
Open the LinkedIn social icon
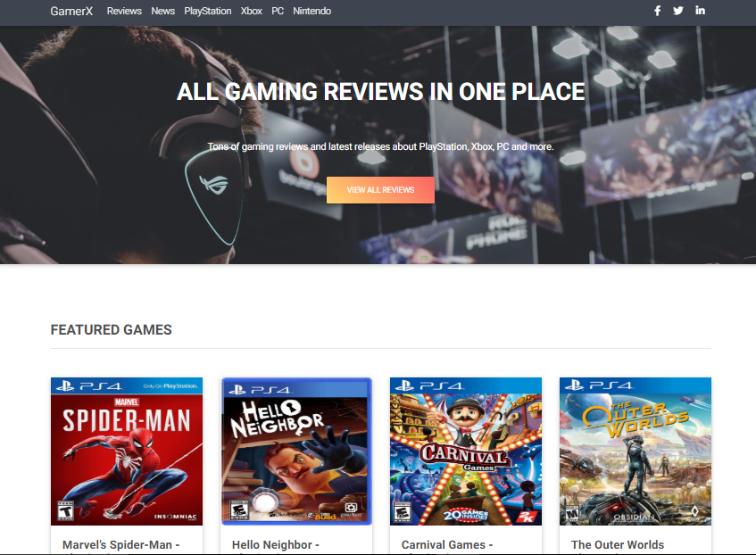point(700,10)
